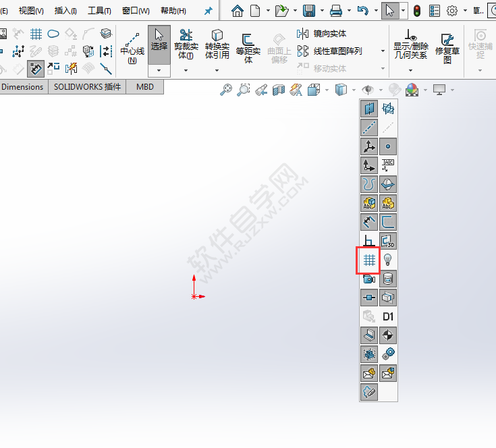
Task: Toggle View Cameras icon in flyout
Action: coord(369,279)
